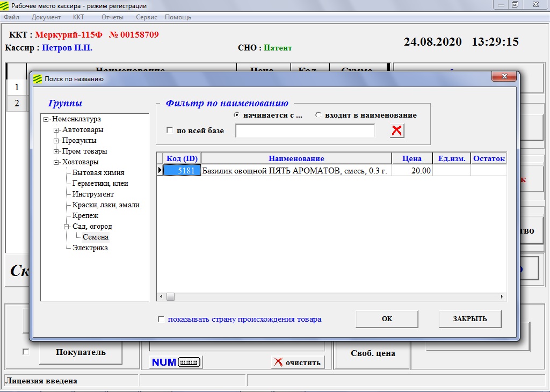Viewport: 550px width, 392px height.
Task: Select the 'входит в наименование' radio option
Action: tap(319, 115)
